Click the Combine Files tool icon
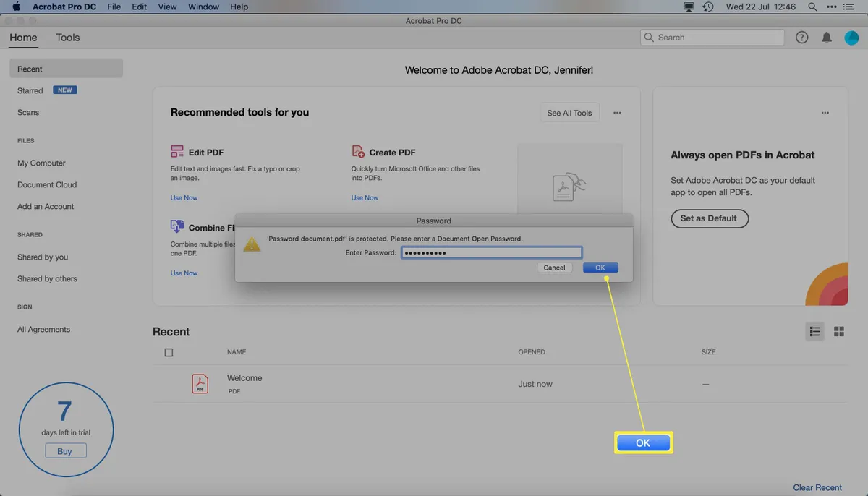The width and height of the screenshot is (868, 496). click(x=177, y=227)
